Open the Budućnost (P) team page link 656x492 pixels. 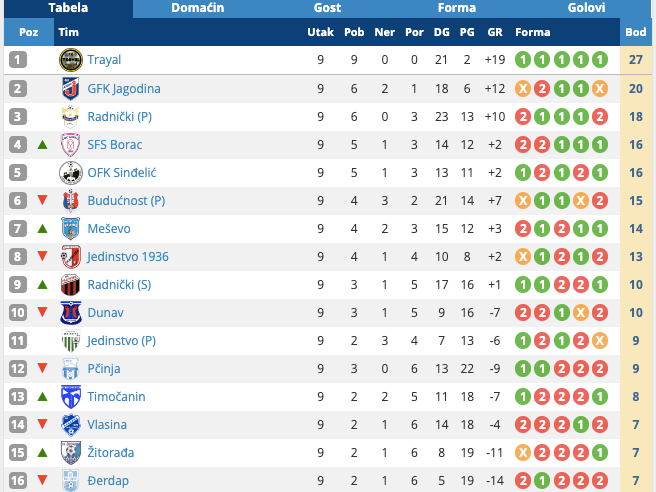click(x=127, y=200)
